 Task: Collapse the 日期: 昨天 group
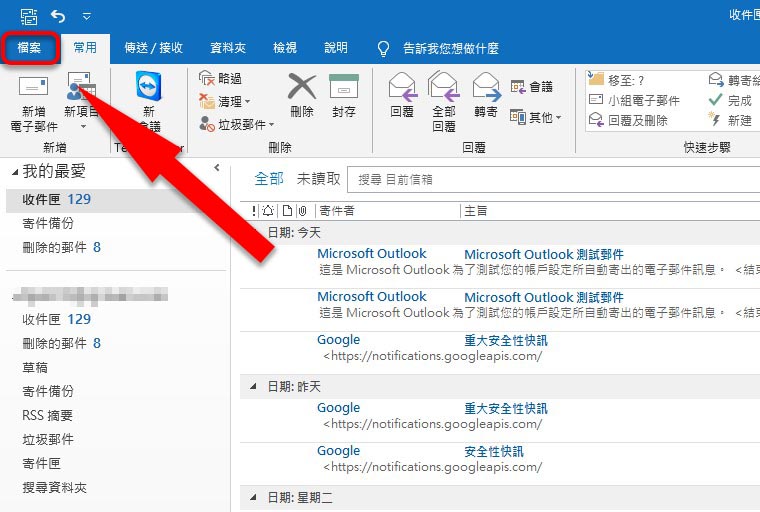point(253,386)
